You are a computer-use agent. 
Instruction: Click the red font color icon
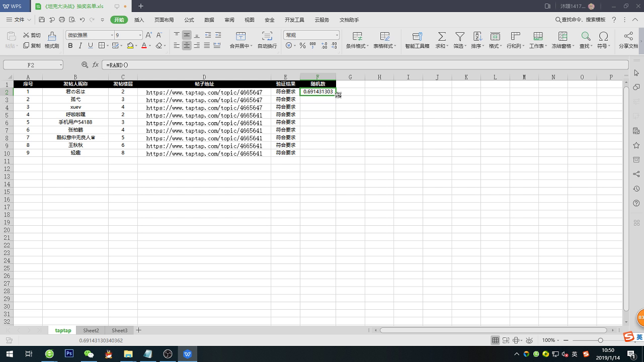click(144, 46)
